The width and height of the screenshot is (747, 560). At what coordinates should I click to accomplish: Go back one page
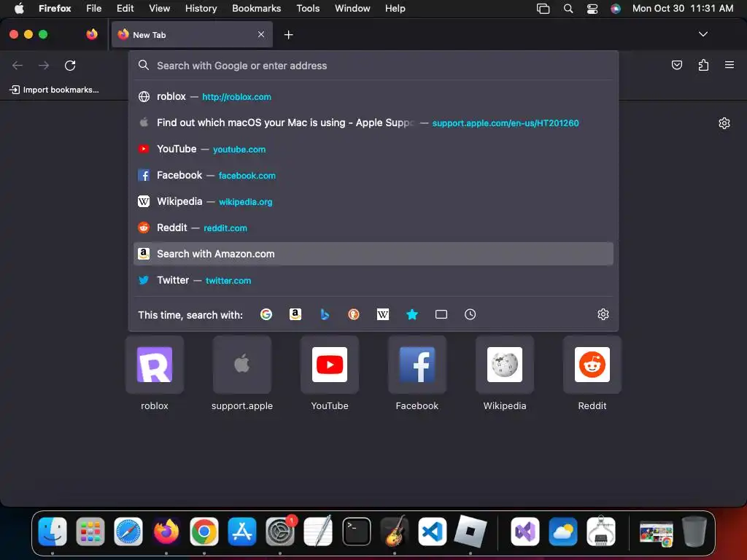coord(18,65)
